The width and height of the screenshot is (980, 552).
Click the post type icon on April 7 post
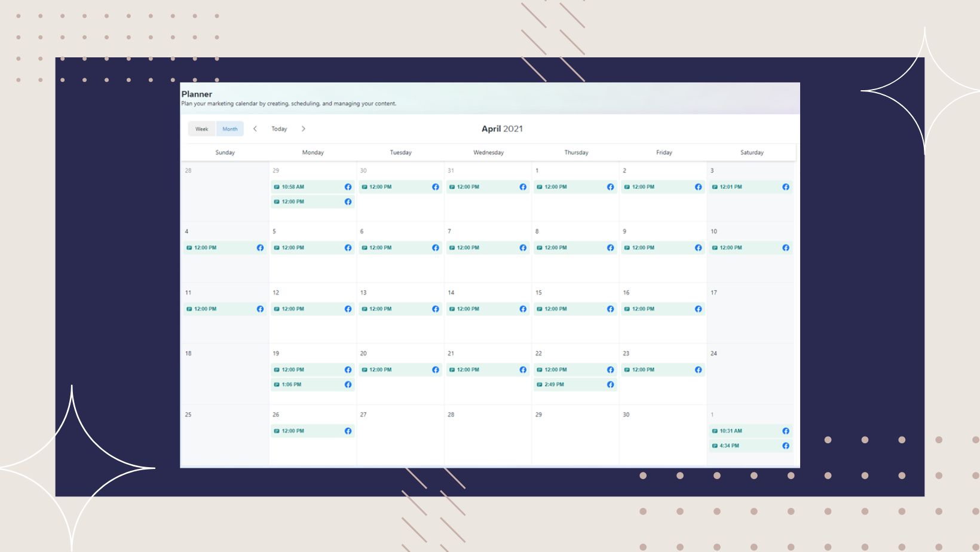[x=452, y=248]
